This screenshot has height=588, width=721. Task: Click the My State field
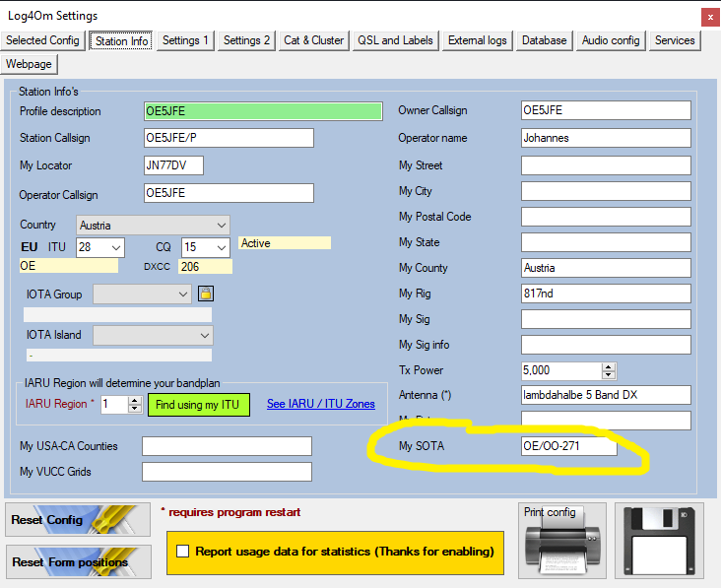pyautogui.click(x=606, y=242)
